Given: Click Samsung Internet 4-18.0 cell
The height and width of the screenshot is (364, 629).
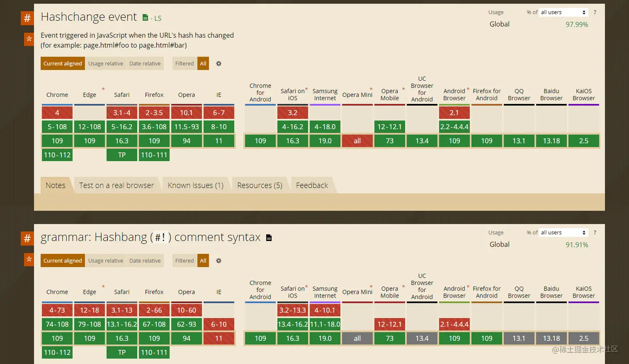Looking at the screenshot, I should (325, 127).
